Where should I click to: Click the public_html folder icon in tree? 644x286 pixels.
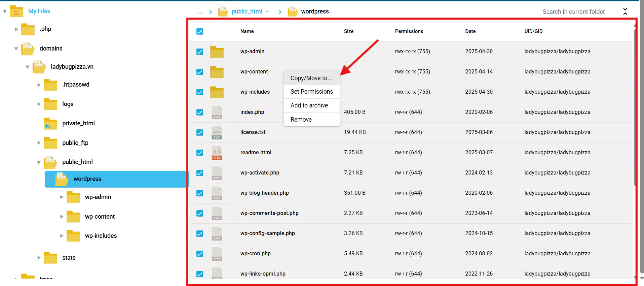click(50, 162)
